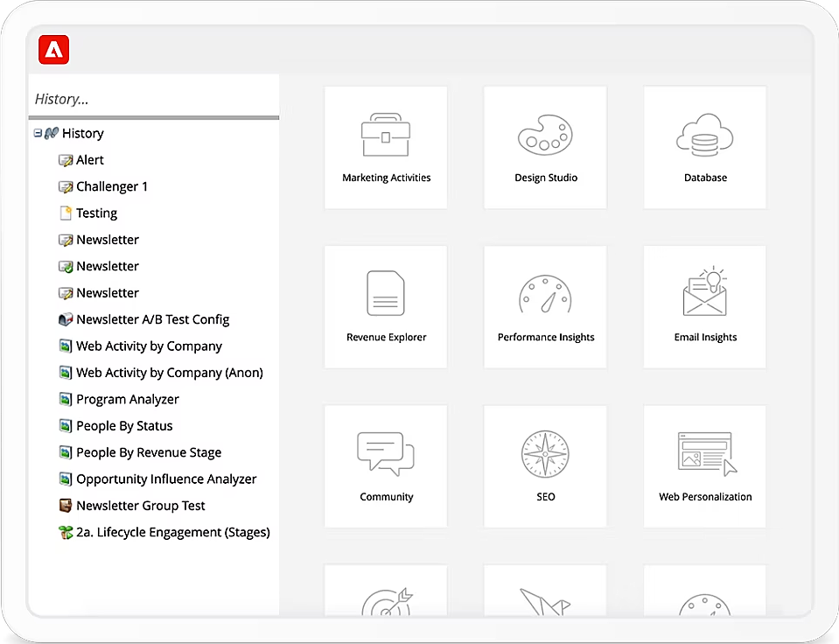Click the Alert email icon
Image resolution: width=839 pixels, height=644 pixels.
(66, 160)
